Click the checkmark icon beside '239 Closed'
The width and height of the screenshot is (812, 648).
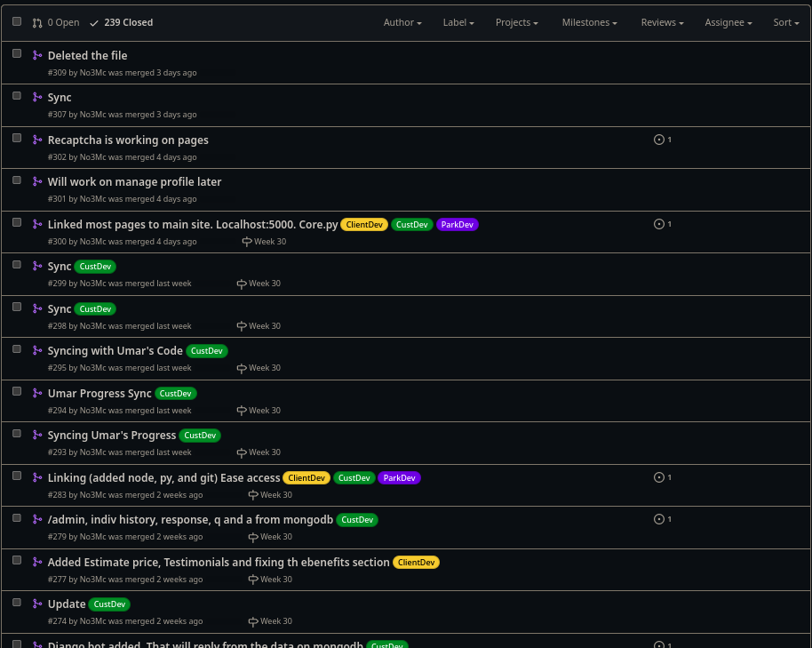coord(94,22)
